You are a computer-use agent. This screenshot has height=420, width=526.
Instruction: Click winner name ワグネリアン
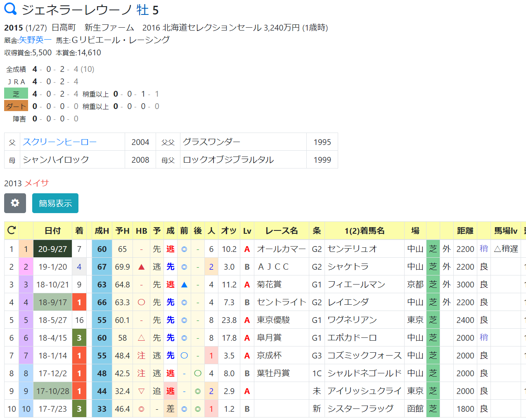[x=352, y=320]
